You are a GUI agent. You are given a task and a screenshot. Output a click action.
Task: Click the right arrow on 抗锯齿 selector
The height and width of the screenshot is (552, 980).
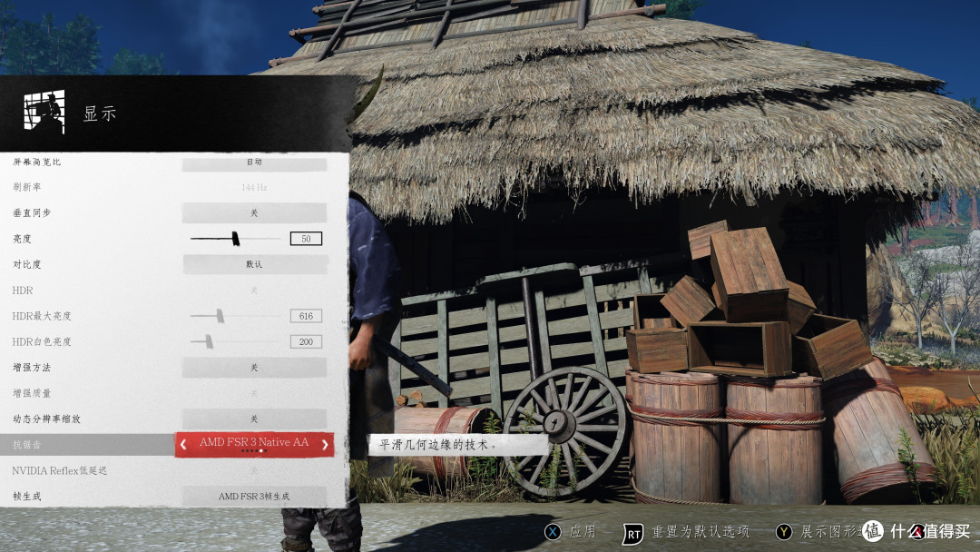point(325,445)
